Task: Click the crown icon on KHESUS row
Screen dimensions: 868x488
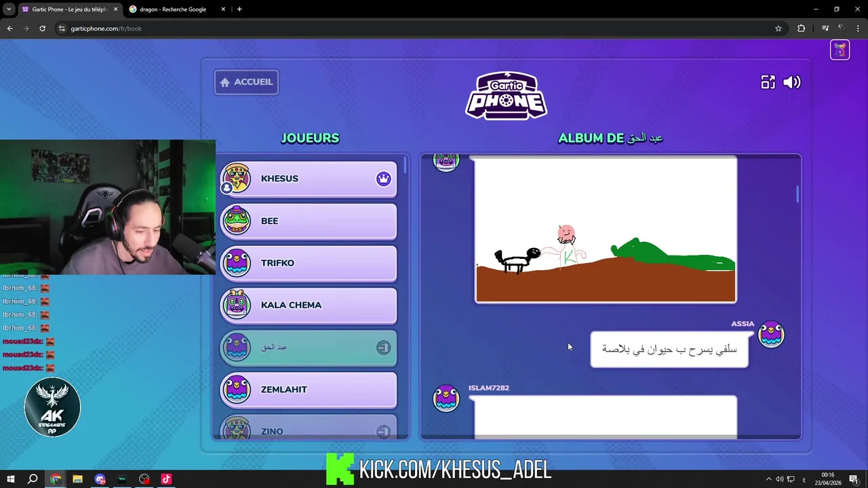Action: tap(384, 179)
